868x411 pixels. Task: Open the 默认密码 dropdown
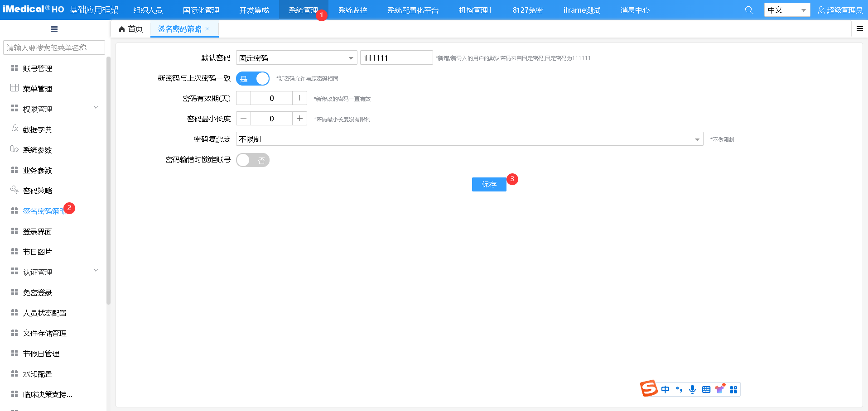tap(296, 58)
